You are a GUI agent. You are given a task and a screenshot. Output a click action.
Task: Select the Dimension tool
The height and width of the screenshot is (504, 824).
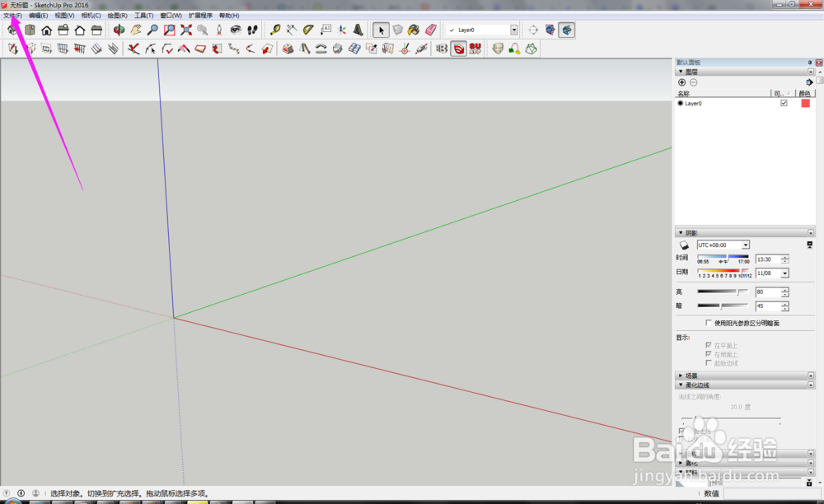292,30
